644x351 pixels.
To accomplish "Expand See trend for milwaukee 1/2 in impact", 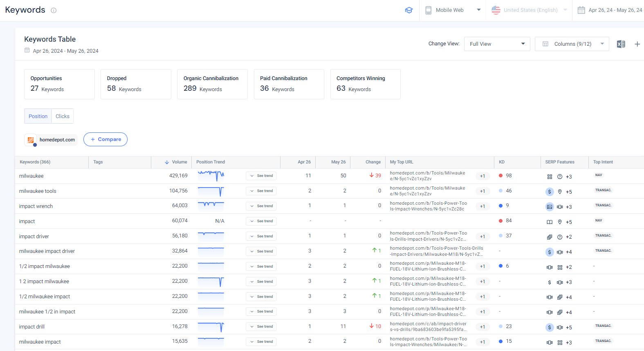I will coord(261,311).
